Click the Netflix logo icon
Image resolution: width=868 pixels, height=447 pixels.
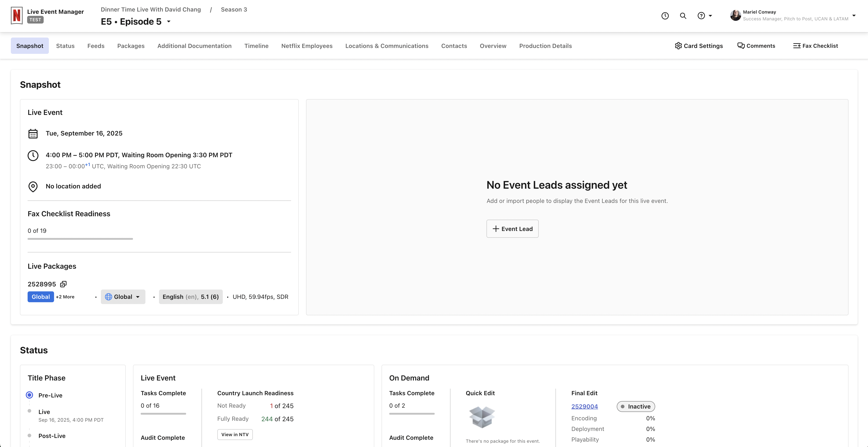(17, 16)
